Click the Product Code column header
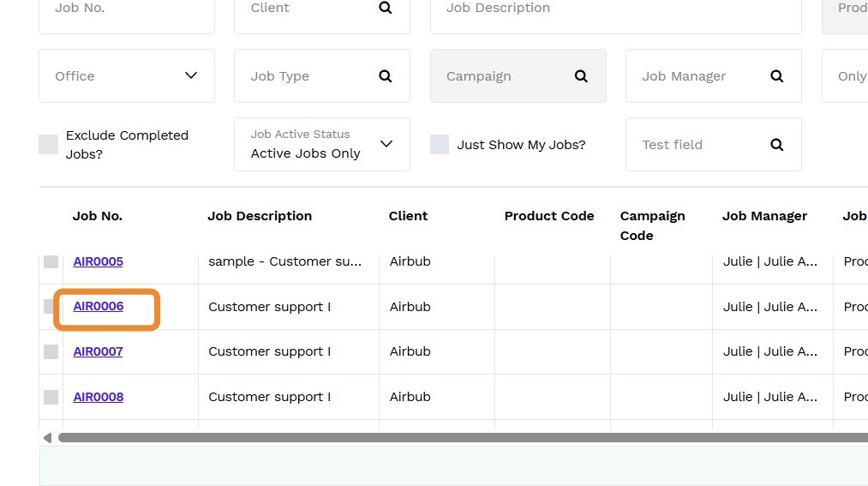868x486 pixels. (x=549, y=216)
